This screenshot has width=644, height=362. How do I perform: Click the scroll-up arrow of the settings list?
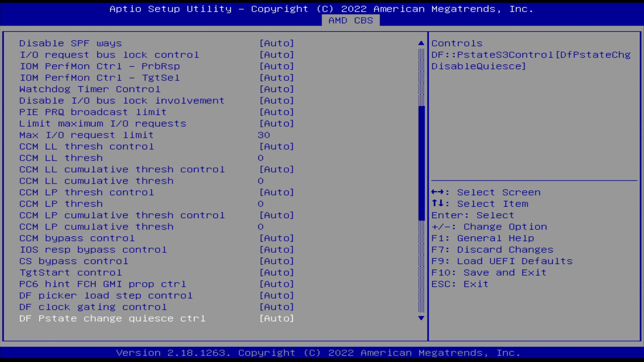coord(421,43)
